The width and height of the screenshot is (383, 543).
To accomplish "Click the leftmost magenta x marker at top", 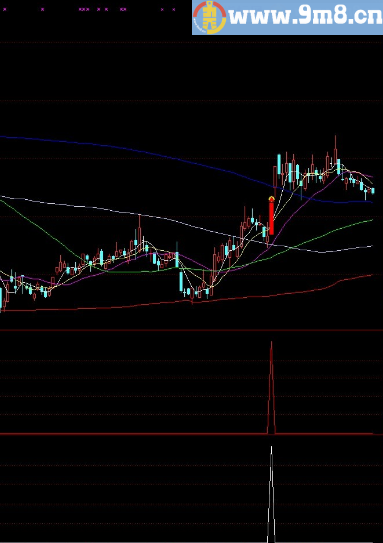I will pos(5,10).
